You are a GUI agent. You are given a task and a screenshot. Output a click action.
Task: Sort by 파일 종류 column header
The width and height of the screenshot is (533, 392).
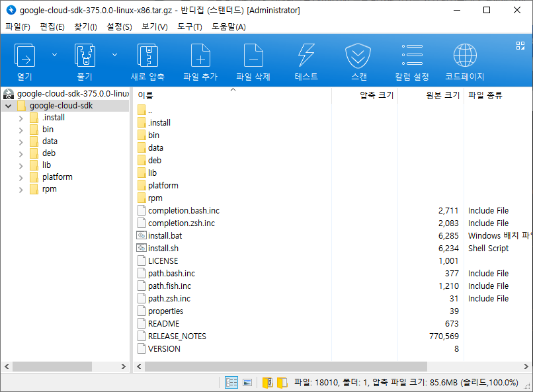pyautogui.click(x=498, y=95)
